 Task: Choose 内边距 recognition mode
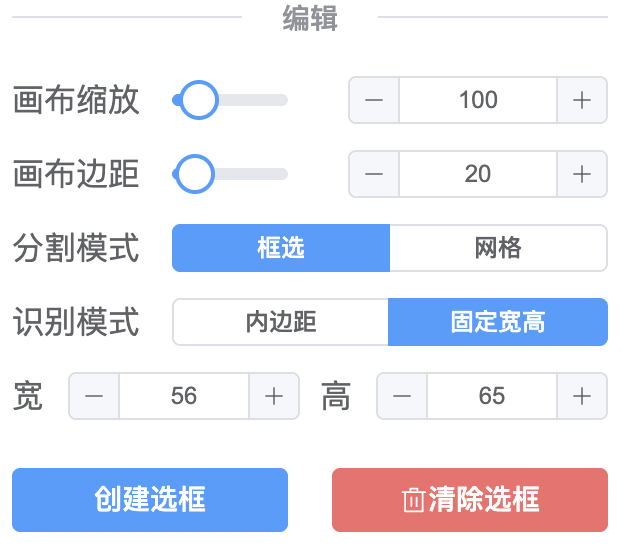281,322
